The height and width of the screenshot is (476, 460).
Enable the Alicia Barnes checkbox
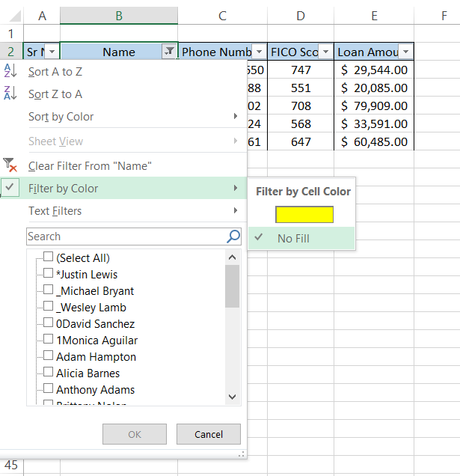pos(49,373)
